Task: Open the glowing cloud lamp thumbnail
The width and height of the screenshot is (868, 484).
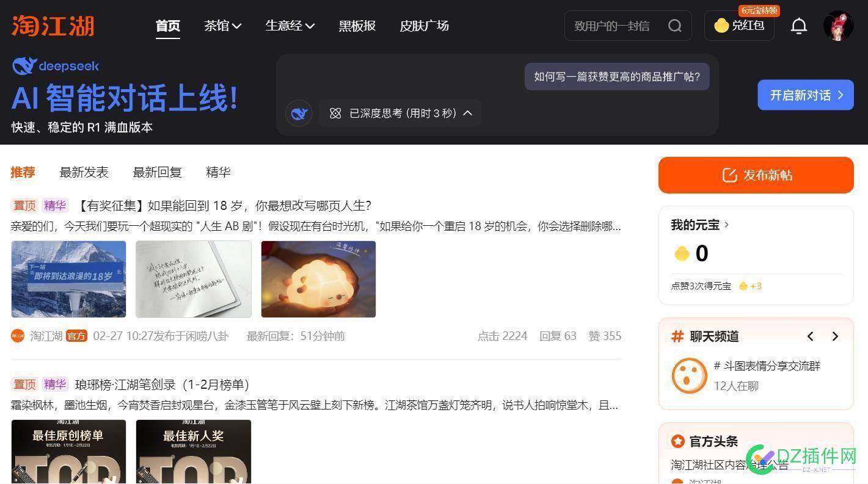Action: 318,279
